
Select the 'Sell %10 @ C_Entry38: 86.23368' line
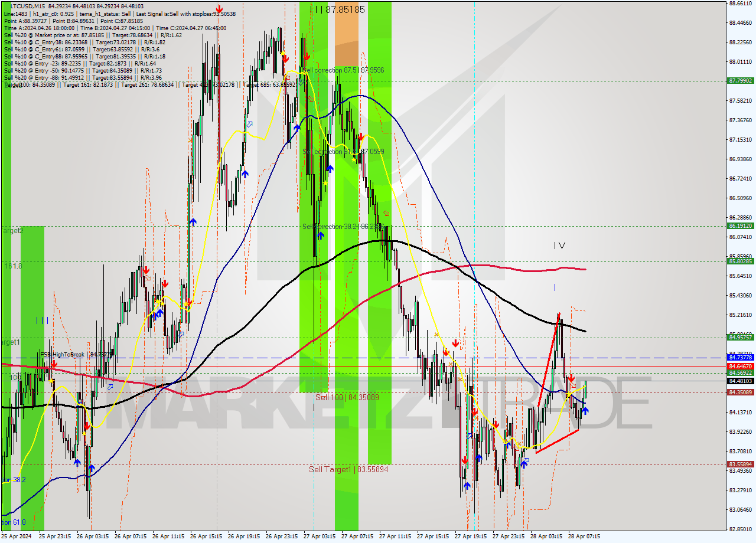(x=84, y=42)
